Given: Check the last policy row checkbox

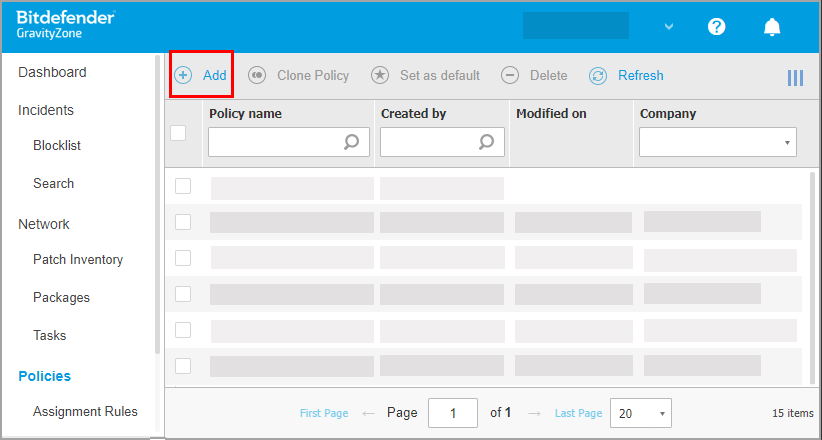Looking at the screenshot, I should coord(183,366).
